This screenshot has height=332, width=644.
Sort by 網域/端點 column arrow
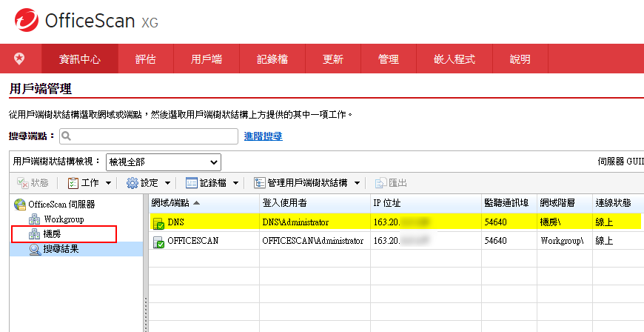pyautogui.click(x=196, y=203)
